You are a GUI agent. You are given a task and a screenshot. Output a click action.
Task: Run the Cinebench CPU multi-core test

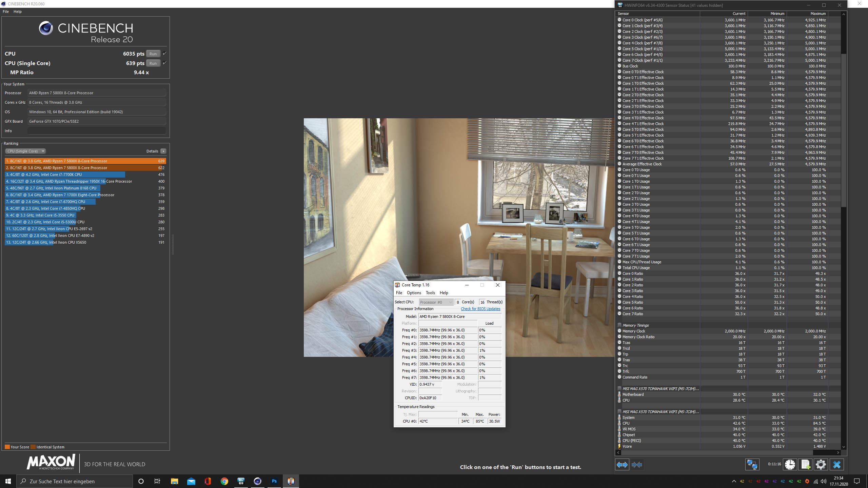153,54
